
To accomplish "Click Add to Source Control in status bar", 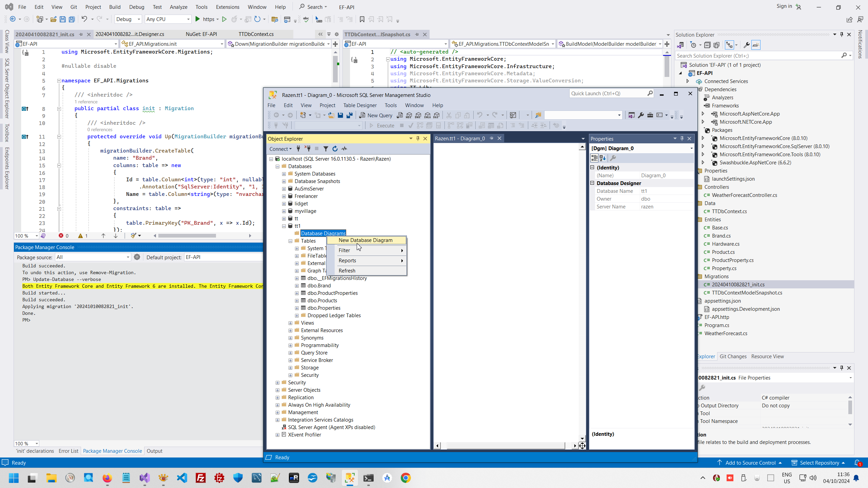I will tap(750, 463).
